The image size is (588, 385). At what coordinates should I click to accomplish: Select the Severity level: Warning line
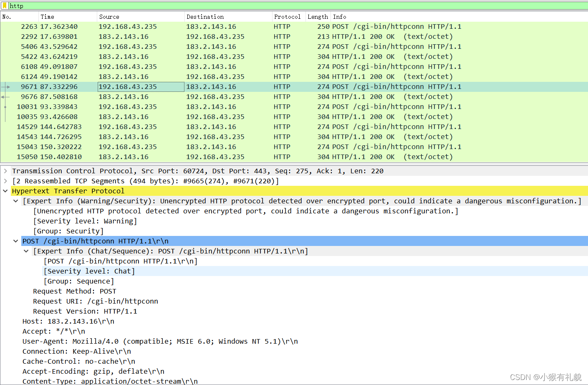[x=85, y=221]
